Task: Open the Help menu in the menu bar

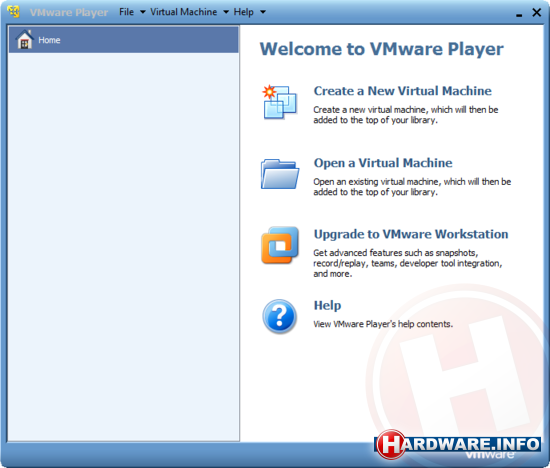Action: tap(243, 12)
